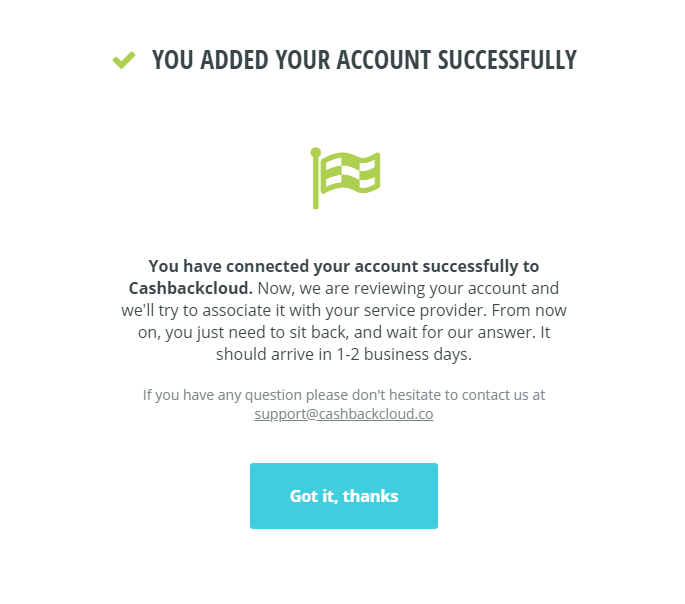Viewport: 685px width, 604px height.
Task: Open the support@cashbackcloud.co email link
Action: 344,414
